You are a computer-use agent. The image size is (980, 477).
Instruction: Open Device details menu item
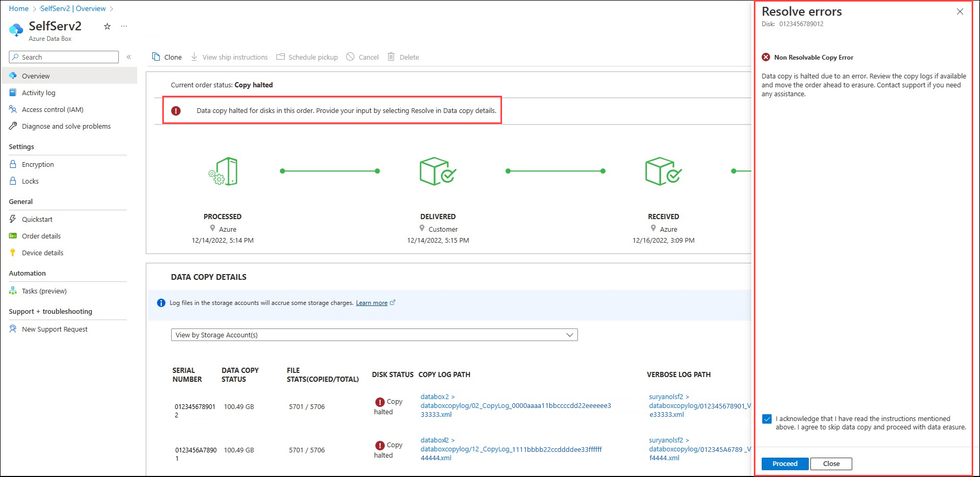[x=42, y=253]
